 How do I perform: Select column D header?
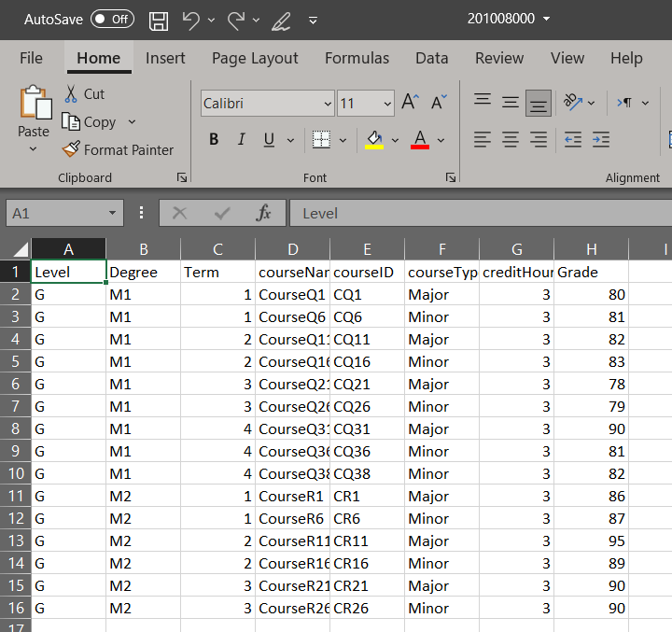pos(292,248)
